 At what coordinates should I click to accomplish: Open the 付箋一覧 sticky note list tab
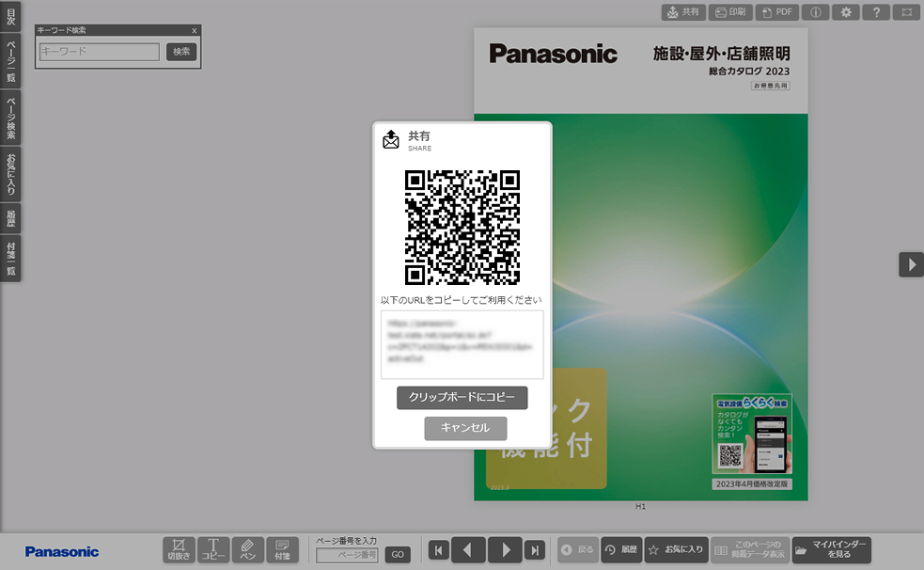pos(10,258)
